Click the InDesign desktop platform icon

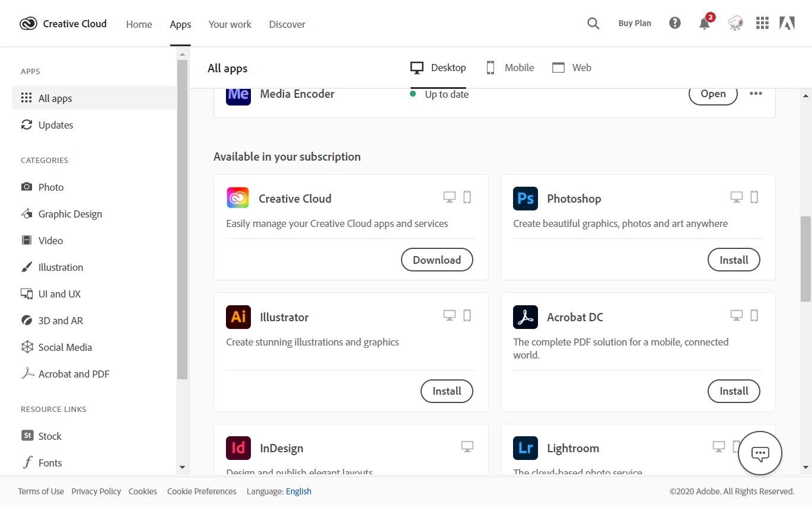point(467,446)
